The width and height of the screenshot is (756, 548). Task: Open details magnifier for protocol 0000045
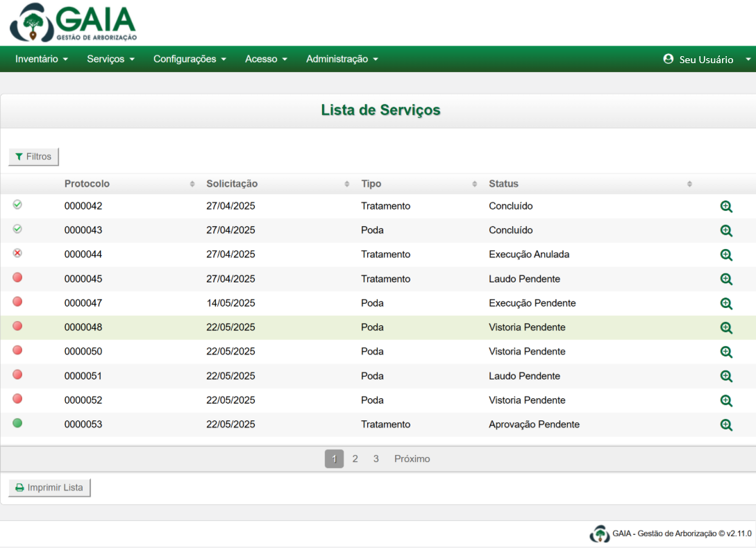tap(726, 279)
